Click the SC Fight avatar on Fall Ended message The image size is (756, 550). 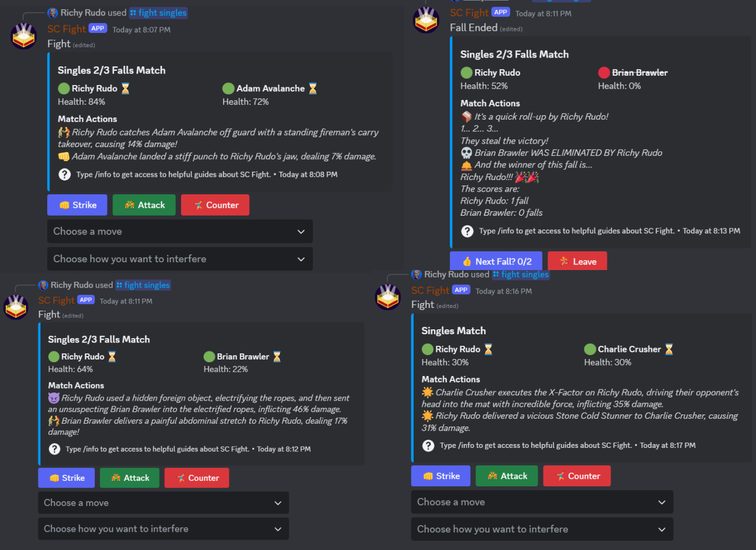[426, 20]
